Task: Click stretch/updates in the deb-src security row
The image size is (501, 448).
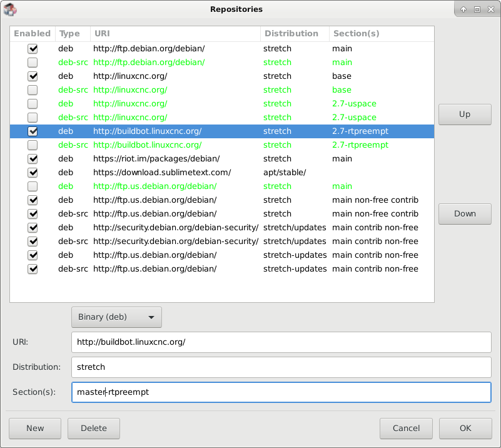Action: [295, 242]
